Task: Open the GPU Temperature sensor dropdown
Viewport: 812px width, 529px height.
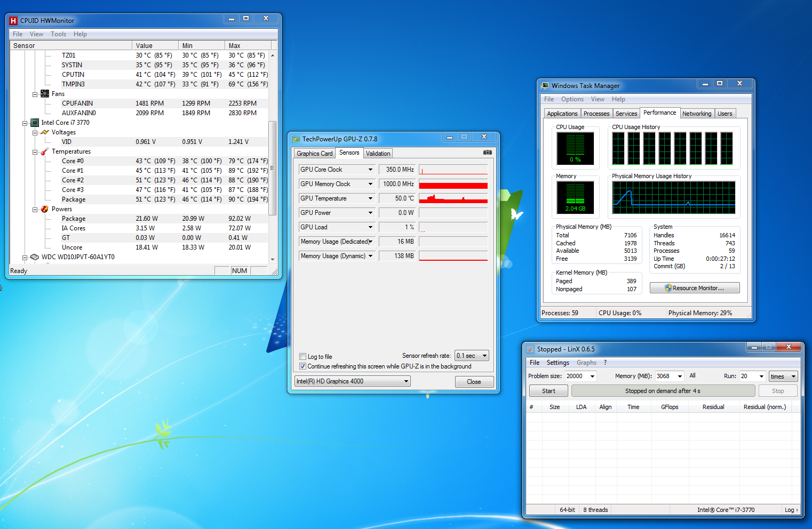Action: coord(370,198)
